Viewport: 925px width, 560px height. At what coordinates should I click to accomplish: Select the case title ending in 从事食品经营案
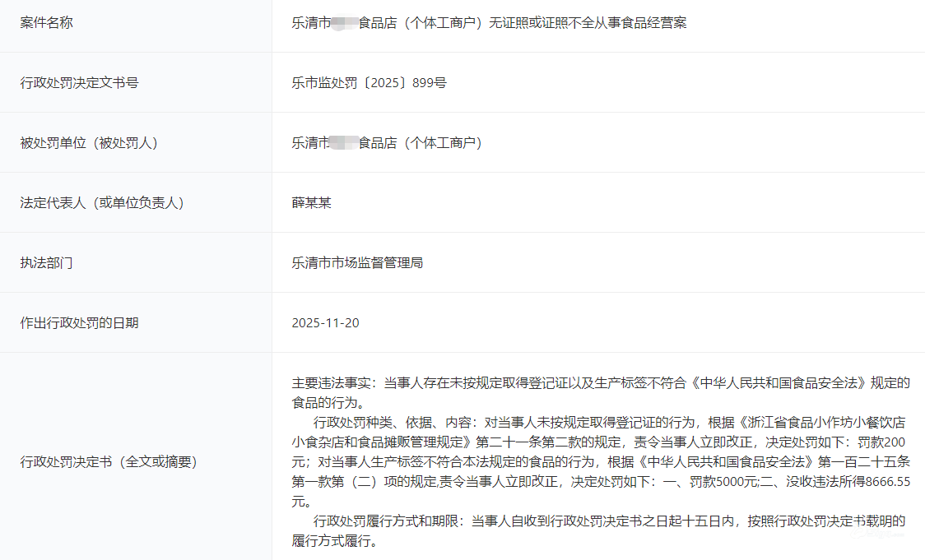[x=489, y=23]
